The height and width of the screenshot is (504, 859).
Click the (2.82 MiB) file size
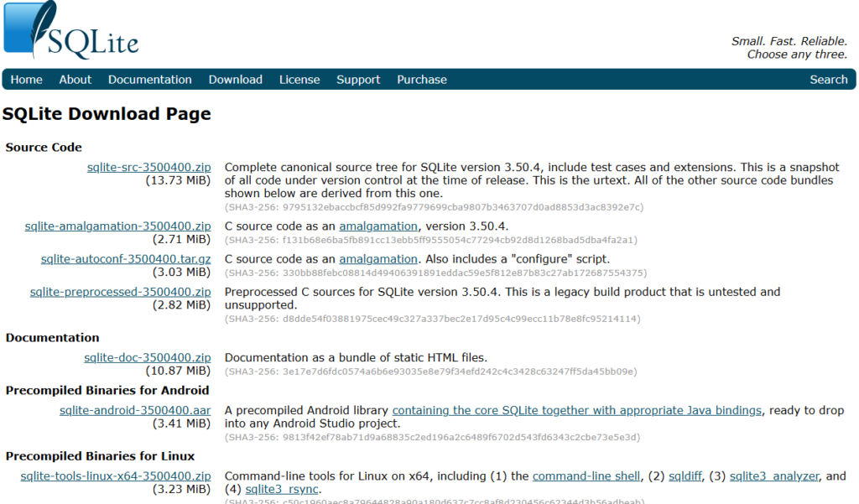(181, 305)
